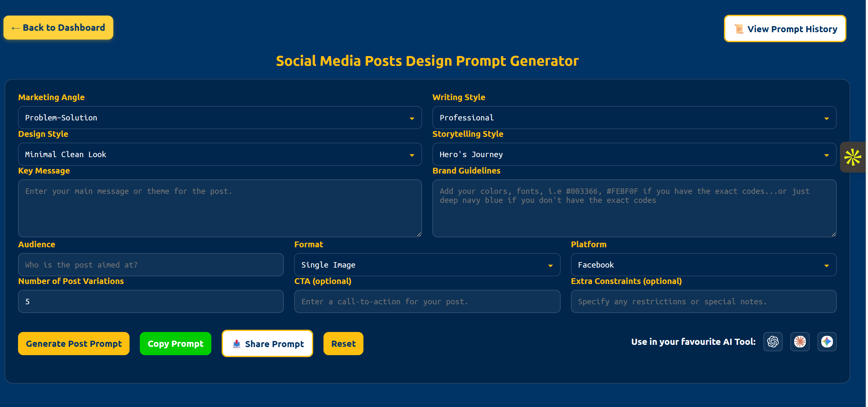This screenshot has width=868, height=407.
Task: Open prompt in Claude icon
Action: click(x=799, y=342)
